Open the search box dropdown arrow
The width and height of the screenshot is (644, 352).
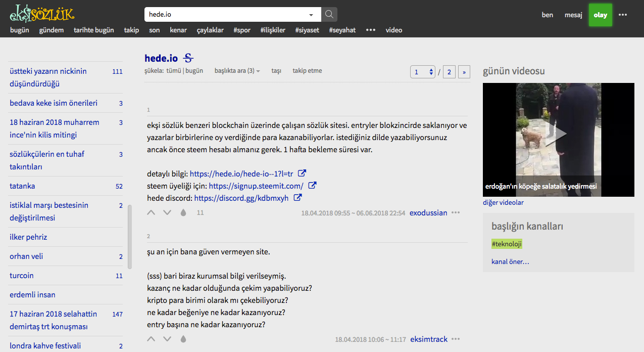[x=311, y=15]
